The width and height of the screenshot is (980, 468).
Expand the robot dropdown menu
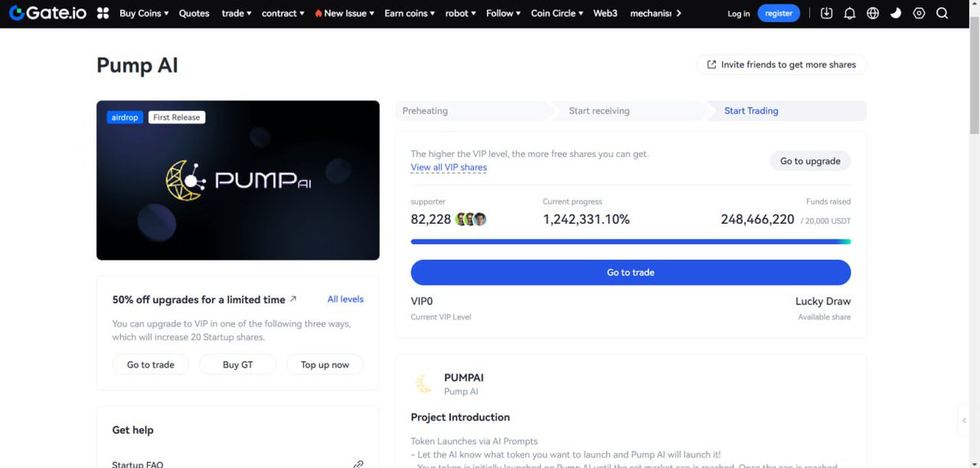461,13
